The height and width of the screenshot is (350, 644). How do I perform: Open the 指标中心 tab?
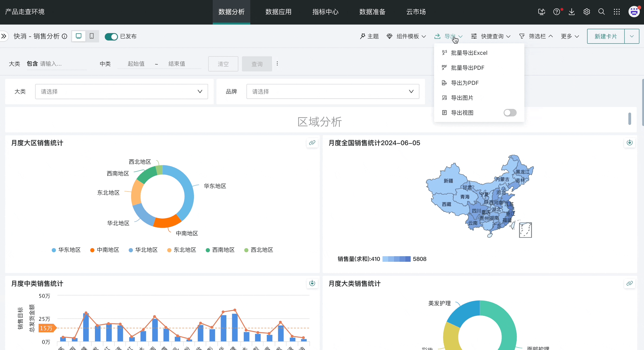pyautogui.click(x=325, y=12)
